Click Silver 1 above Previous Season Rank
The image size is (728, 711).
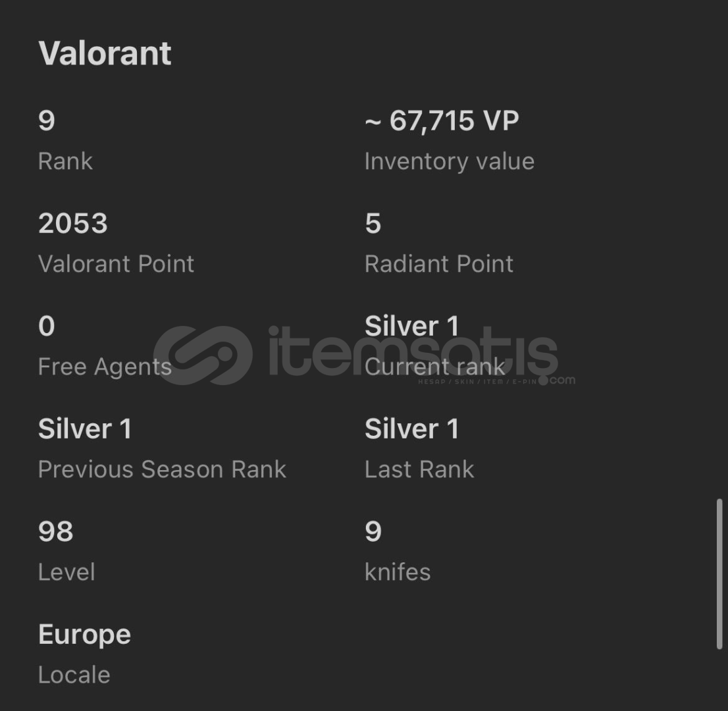pos(85,429)
